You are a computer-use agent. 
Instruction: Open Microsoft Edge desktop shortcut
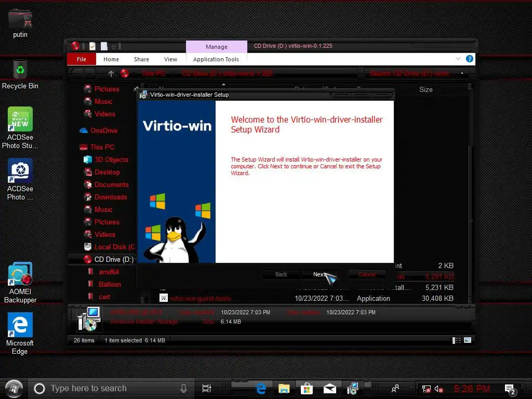pyautogui.click(x=20, y=334)
